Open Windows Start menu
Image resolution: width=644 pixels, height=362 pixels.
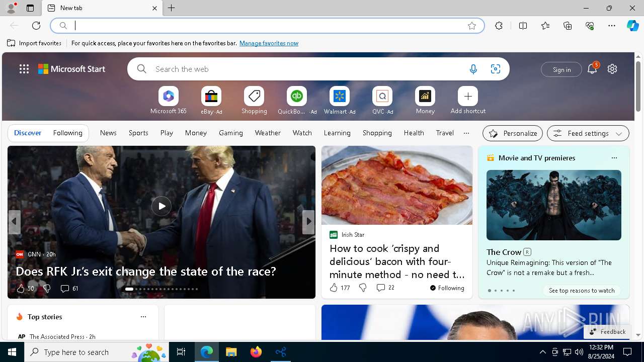click(12, 352)
